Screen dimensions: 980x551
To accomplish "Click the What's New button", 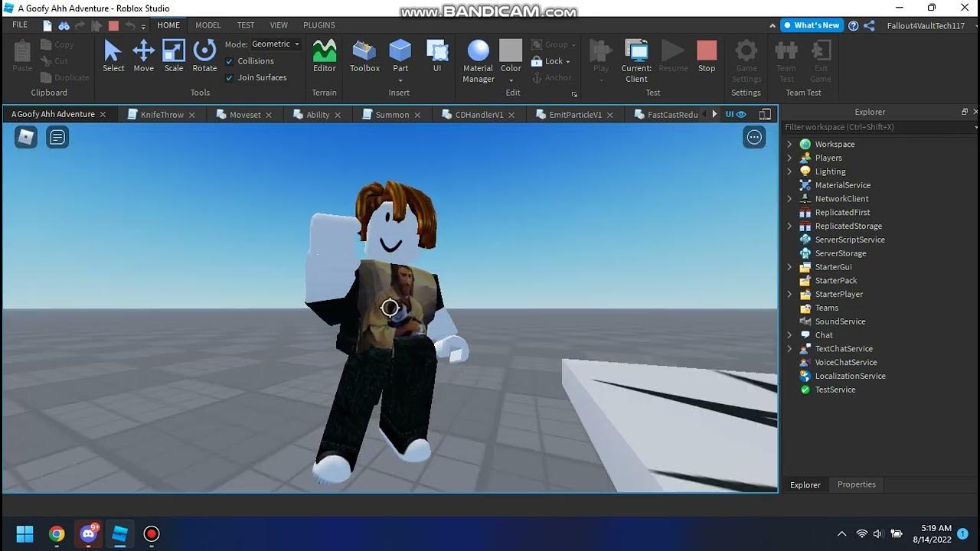I will coord(811,25).
